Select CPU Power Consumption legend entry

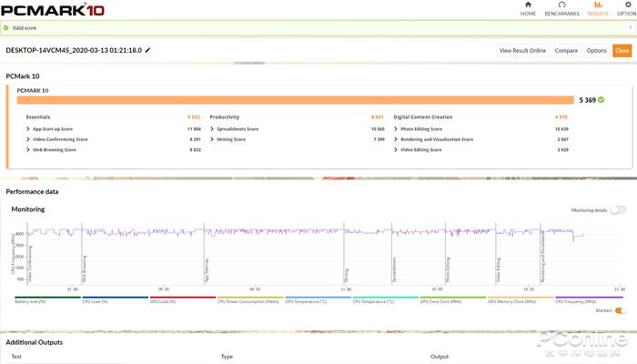point(250,299)
